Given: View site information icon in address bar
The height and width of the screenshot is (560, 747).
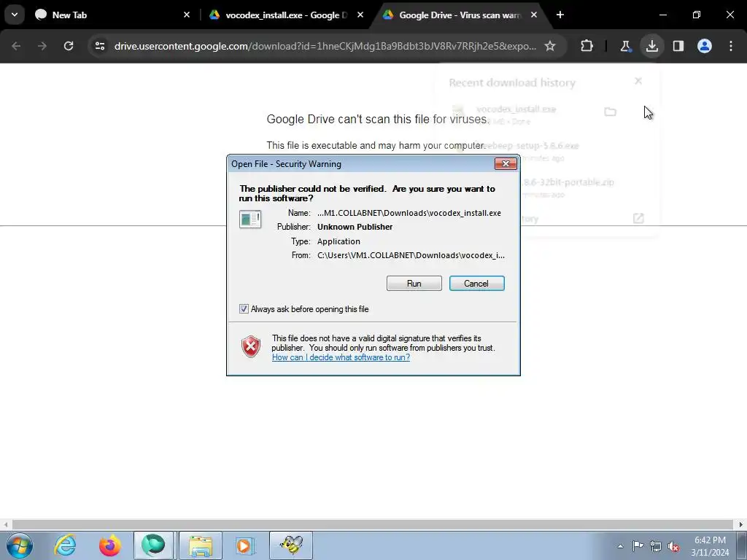Looking at the screenshot, I should (99, 46).
